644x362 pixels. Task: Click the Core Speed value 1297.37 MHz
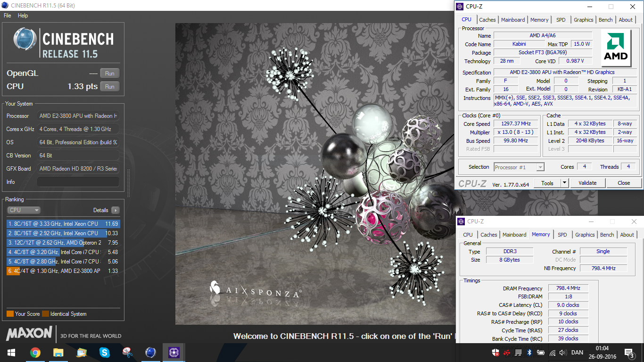click(x=516, y=124)
